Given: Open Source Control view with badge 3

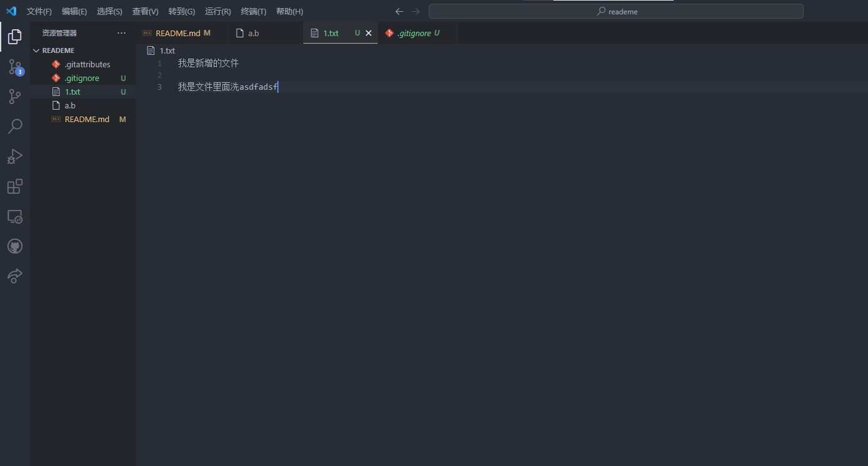Looking at the screenshot, I should [x=15, y=67].
